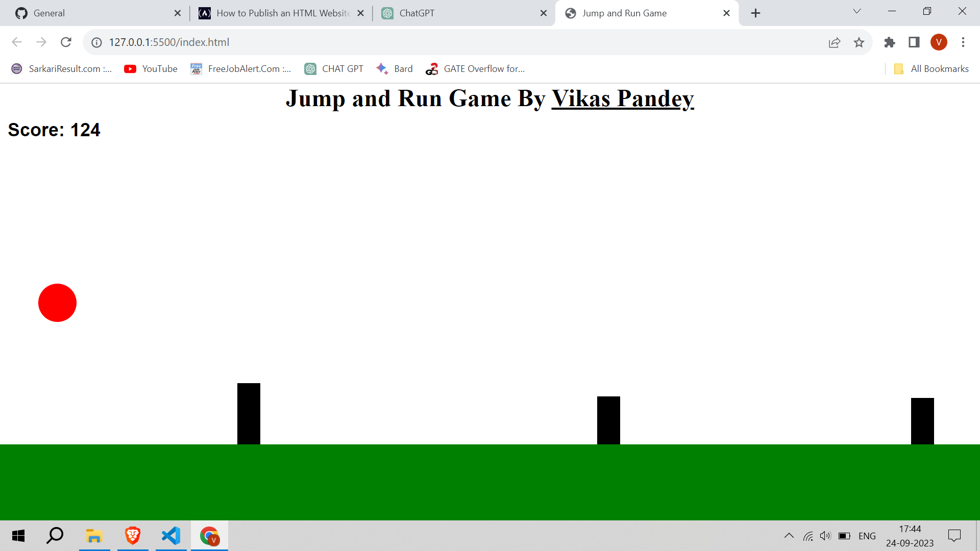Open the browser extensions puzzle icon
The height and width of the screenshot is (551, 980).
click(890, 42)
